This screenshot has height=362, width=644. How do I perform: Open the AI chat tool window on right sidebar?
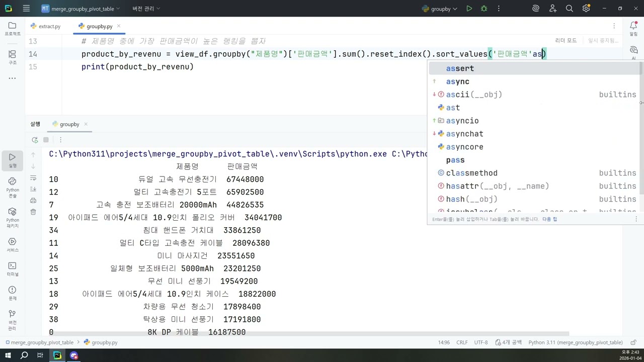point(633,52)
